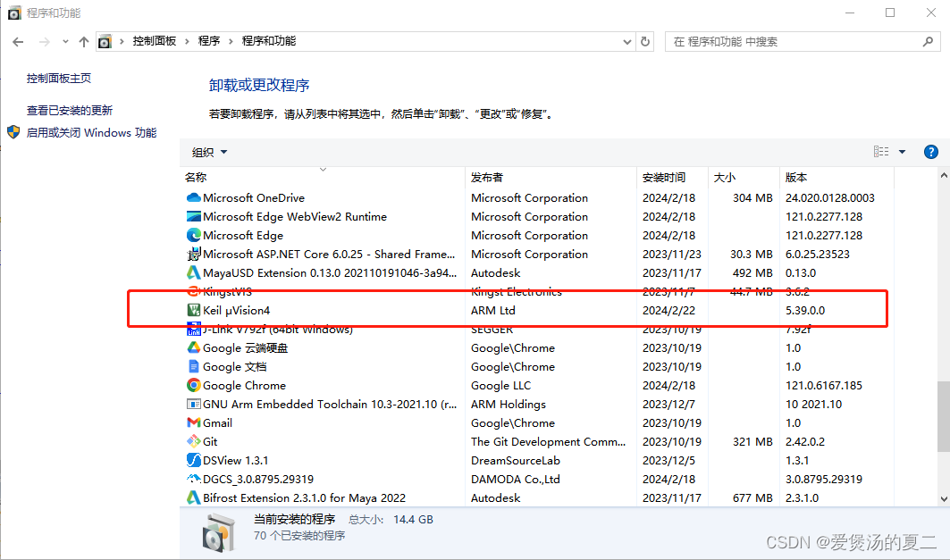Click 程序和功能 breadcrumb segment

point(269,41)
